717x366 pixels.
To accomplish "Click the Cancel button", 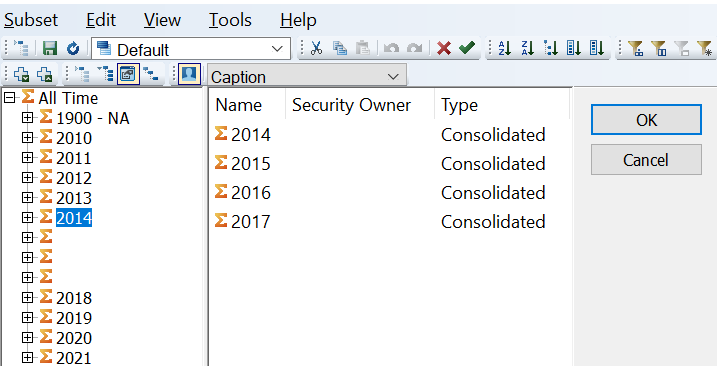I will tap(646, 160).
